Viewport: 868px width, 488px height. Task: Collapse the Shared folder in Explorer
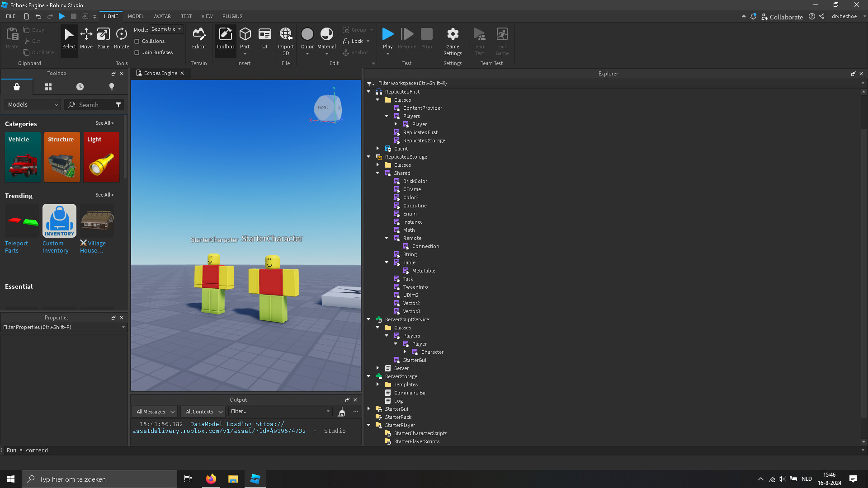click(x=378, y=173)
